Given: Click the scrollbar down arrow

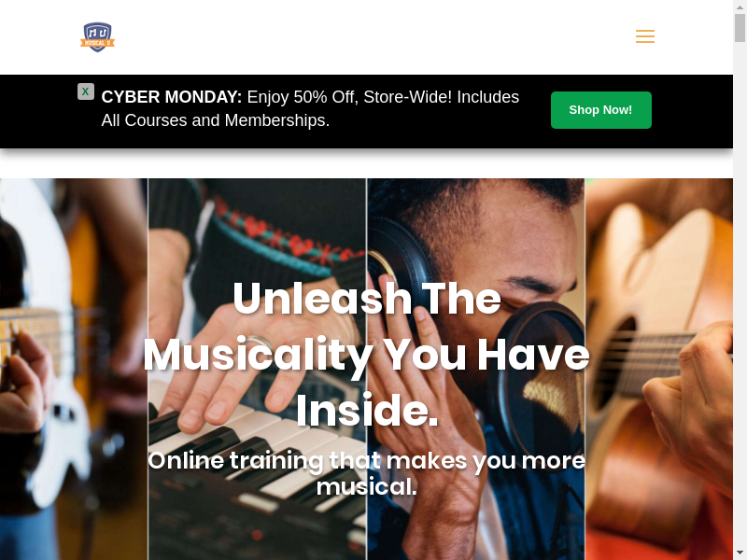Looking at the screenshot, I should [x=740, y=553].
